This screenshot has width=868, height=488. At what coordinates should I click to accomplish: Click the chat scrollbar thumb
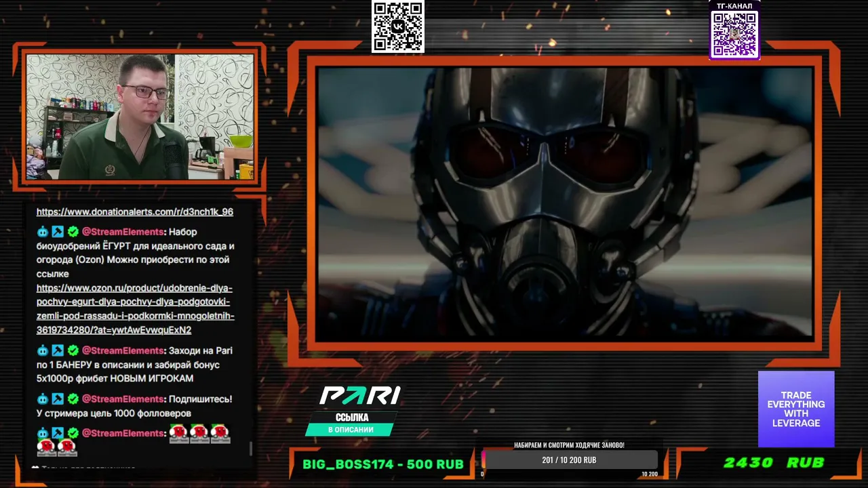[251, 449]
